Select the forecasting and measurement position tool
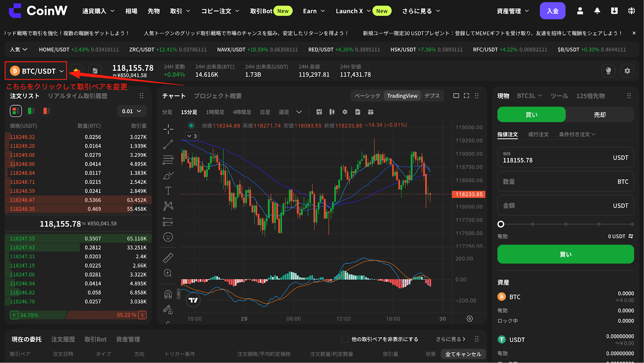 (168, 222)
